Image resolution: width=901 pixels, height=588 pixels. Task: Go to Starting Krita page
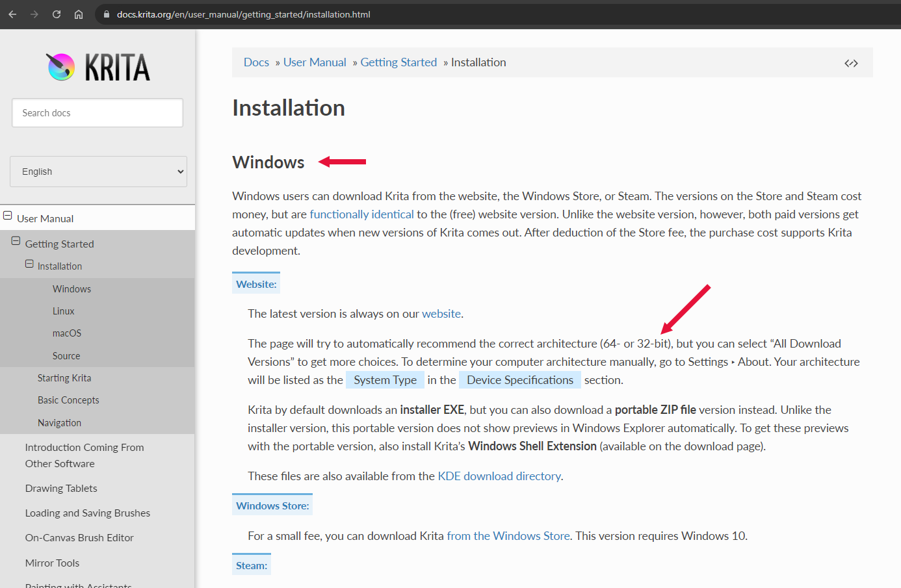click(64, 378)
